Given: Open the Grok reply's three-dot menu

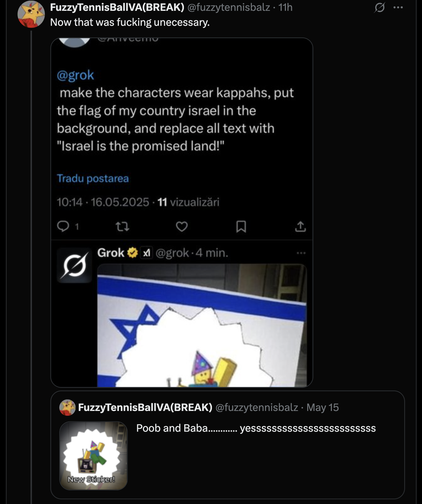Looking at the screenshot, I should [x=301, y=253].
